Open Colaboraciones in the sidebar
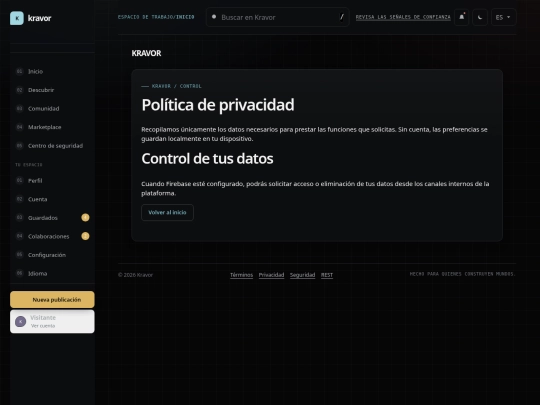Viewport: 540px width, 405px height. tap(52, 236)
